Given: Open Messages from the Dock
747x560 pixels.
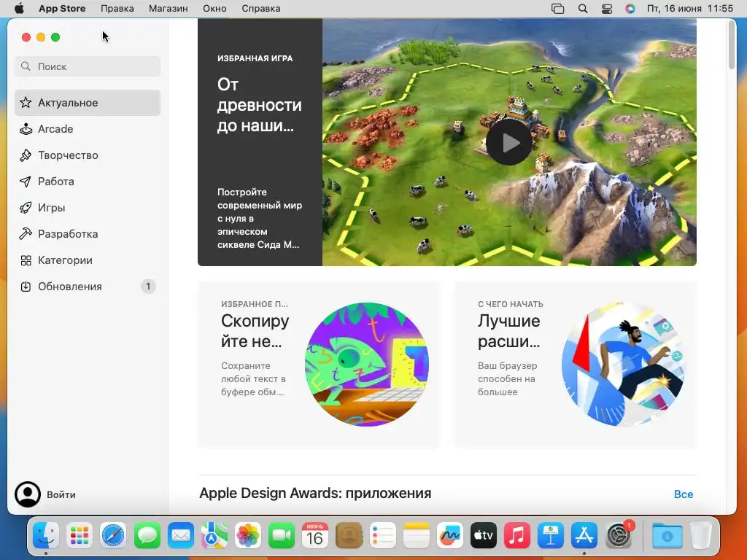Looking at the screenshot, I should [147, 536].
